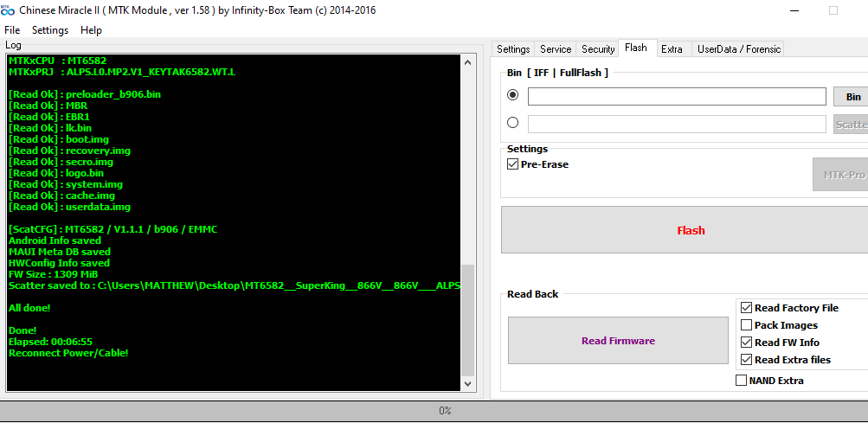Image resolution: width=868 pixels, height=423 pixels.
Task: Switch to the Service tab
Action: pos(556,48)
